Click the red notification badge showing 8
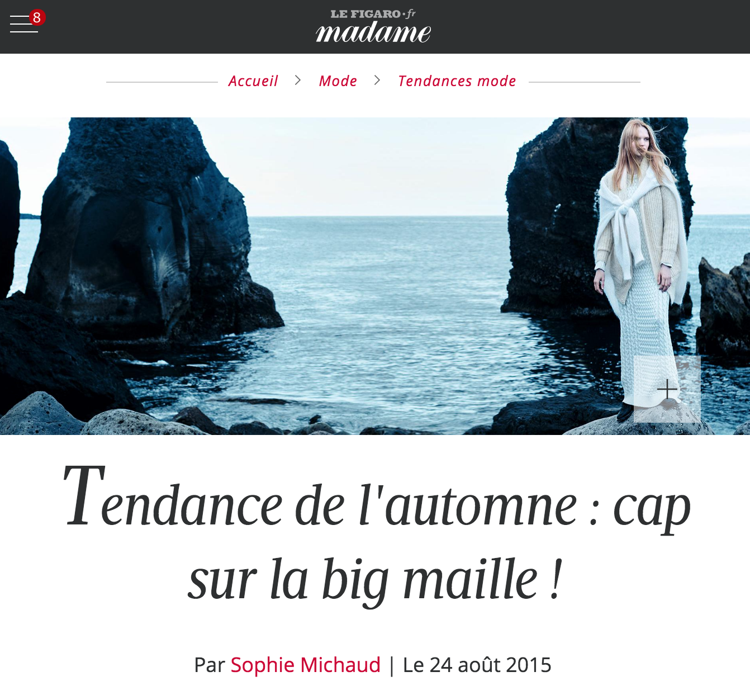Screen dimensions: 750x700 (x=37, y=17)
